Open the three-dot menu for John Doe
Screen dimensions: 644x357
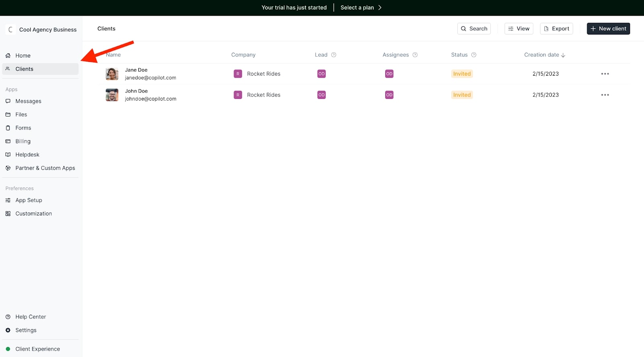pyautogui.click(x=605, y=95)
